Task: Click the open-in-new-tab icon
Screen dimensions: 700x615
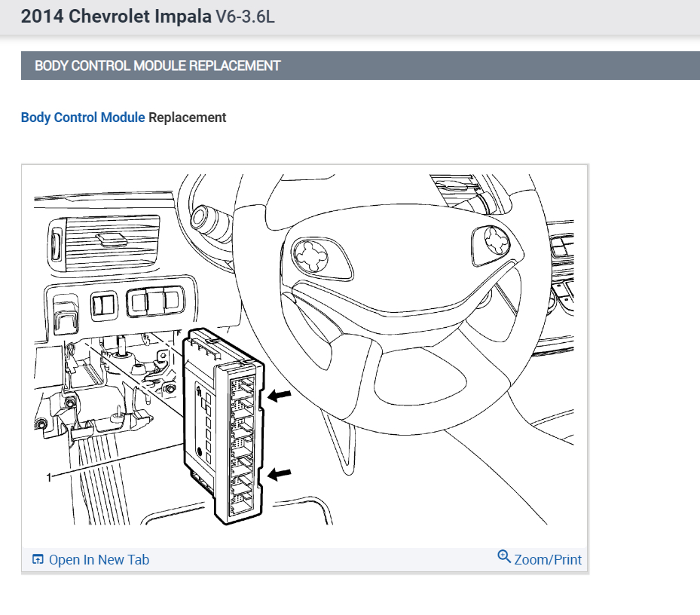Action: tap(38, 559)
